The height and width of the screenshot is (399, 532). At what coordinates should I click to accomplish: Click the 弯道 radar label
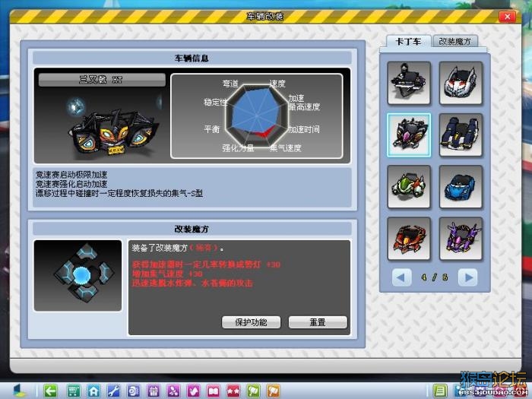pyautogui.click(x=230, y=84)
